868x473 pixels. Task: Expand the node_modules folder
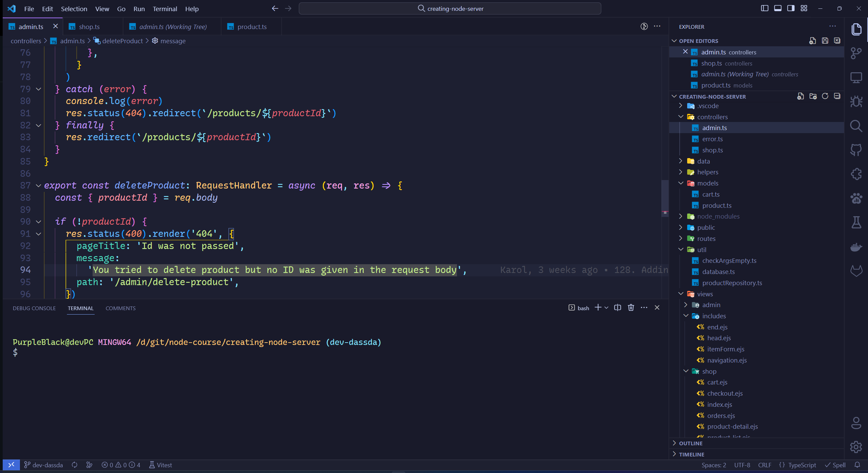[x=718, y=217]
